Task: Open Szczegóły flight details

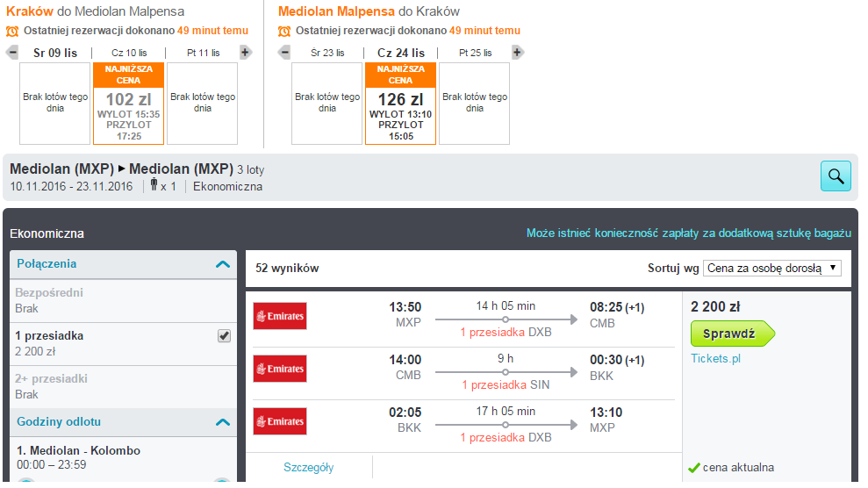Action: tap(308, 468)
